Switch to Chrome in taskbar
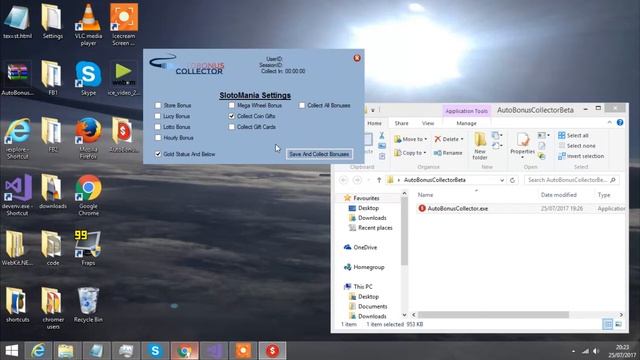The width and height of the screenshot is (640, 360). 184,351
